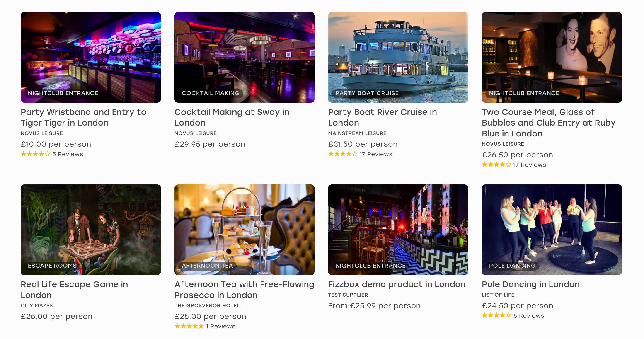The image size is (644, 339).
Task: Open Party Wristband and Entry to Tiger Tiger
Action: pos(83,117)
